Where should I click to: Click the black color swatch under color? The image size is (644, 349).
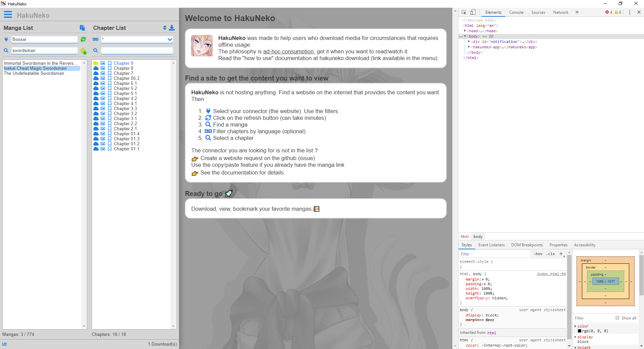click(x=580, y=331)
